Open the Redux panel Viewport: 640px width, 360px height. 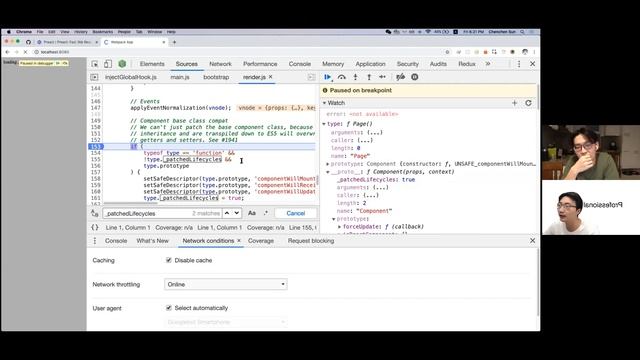[x=467, y=64]
